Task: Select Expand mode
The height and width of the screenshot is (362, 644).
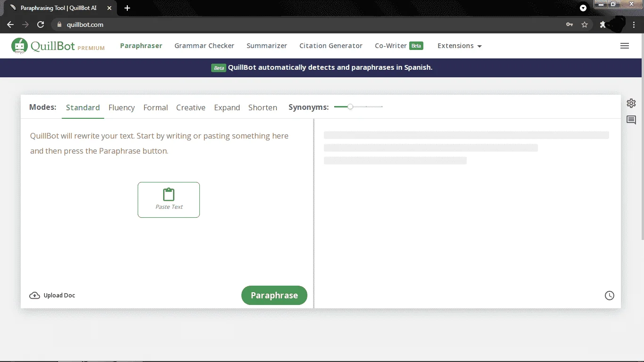Action: [x=227, y=107]
